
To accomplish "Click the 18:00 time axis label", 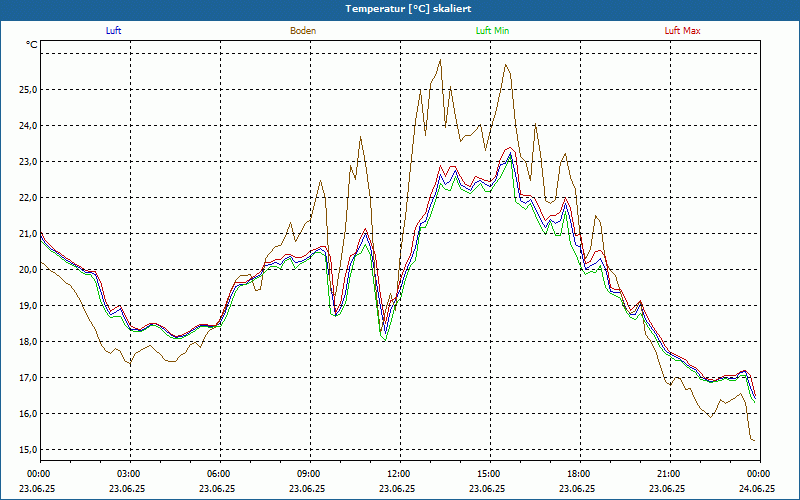I will coord(580,473).
